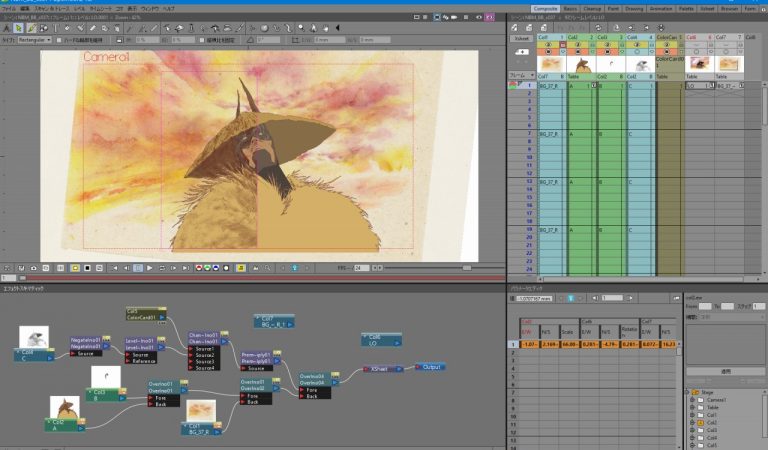Open the フレーム dropdown in xsheet
The image size is (768, 450).
[522, 75]
